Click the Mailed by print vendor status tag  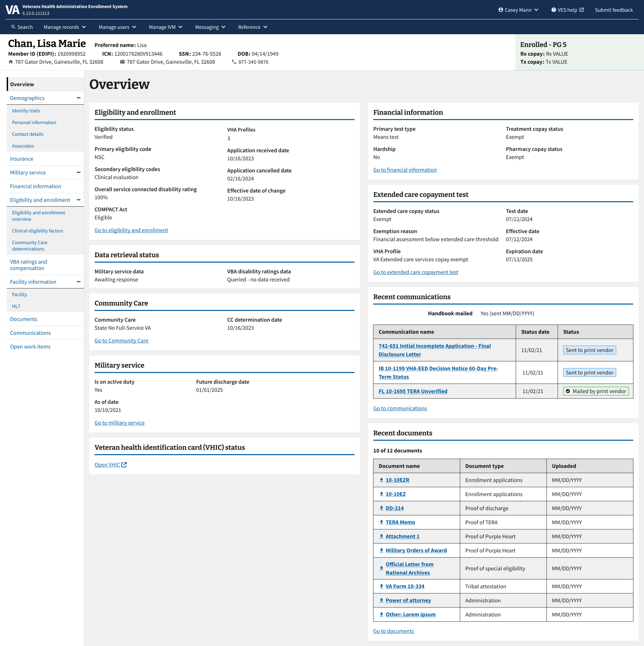click(596, 391)
